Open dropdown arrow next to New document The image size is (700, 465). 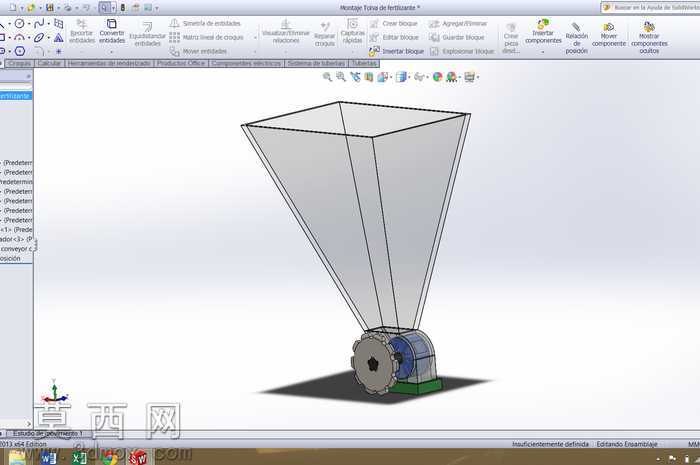pos(21,8)
